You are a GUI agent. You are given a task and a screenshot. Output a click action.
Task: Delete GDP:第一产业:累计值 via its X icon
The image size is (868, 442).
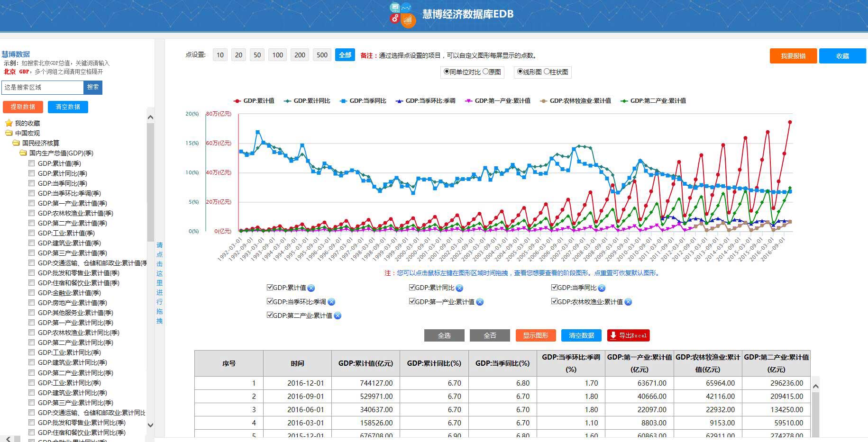480,302
